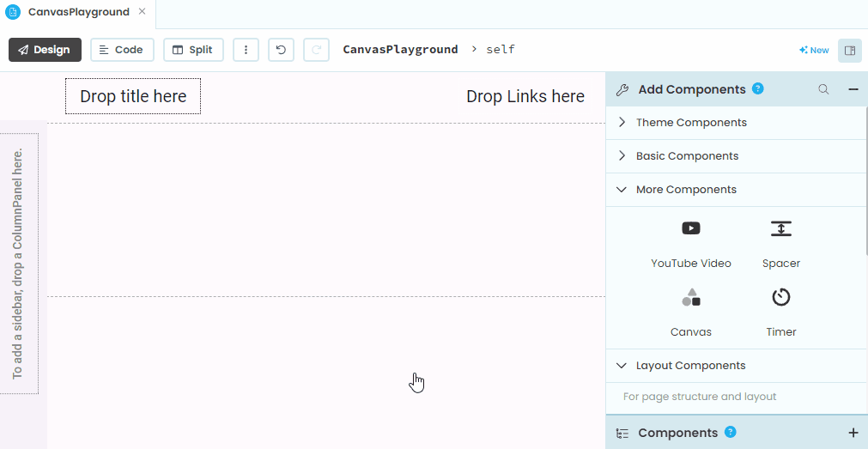Click the Components panel title
The width and height of the screenshot is (868, 449).
(678, 433)
